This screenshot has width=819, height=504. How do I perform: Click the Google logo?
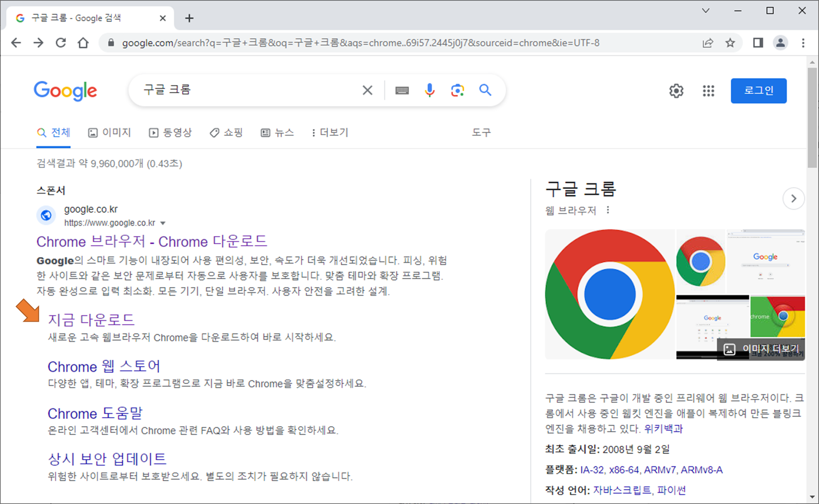point(65,91)
